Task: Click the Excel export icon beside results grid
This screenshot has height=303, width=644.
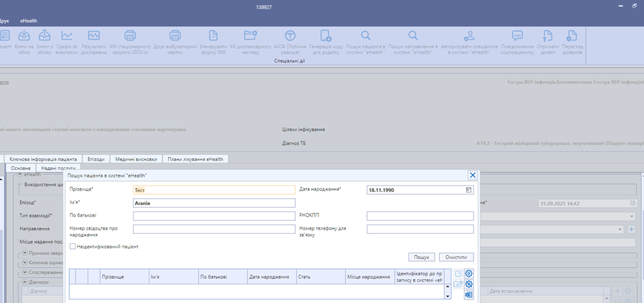Action: pos(469,295)
